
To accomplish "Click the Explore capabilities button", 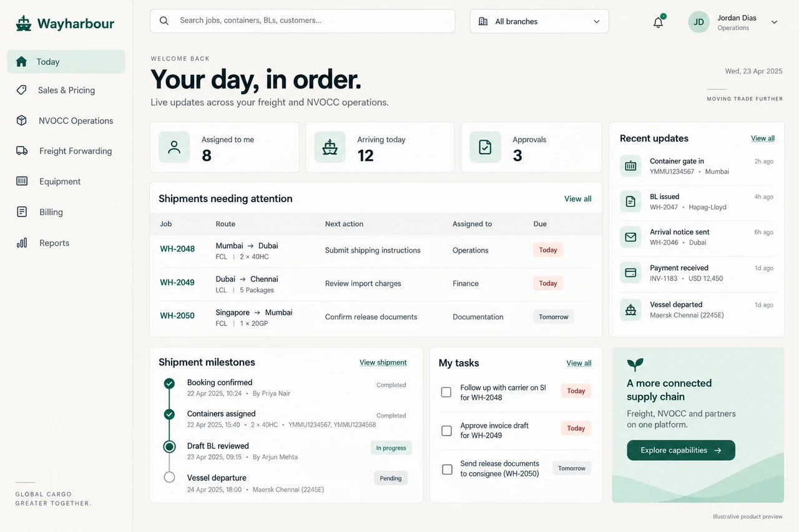I will click(x=681, y=450).
